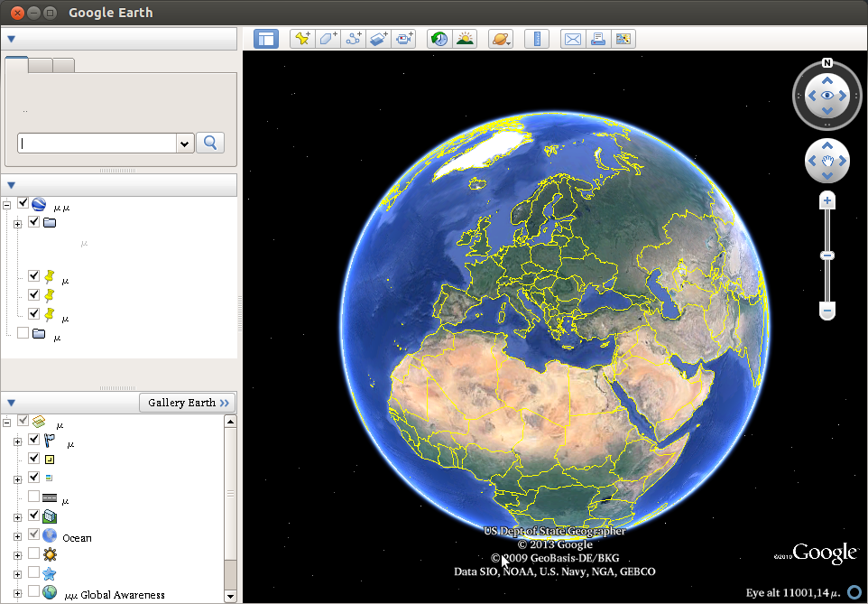
Task: Toggle the Ocean layer checkbox
Action: point(33,534)
